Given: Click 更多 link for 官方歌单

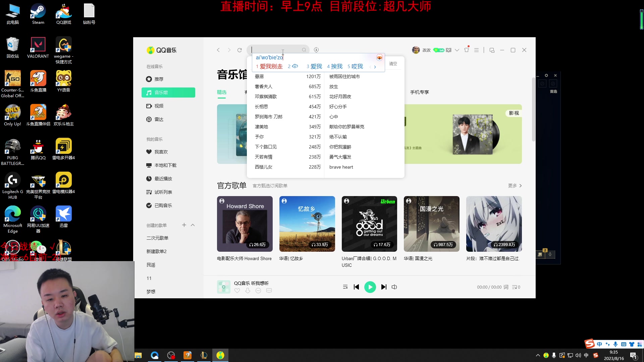Looking at the screenshot, I should [515, 186].
